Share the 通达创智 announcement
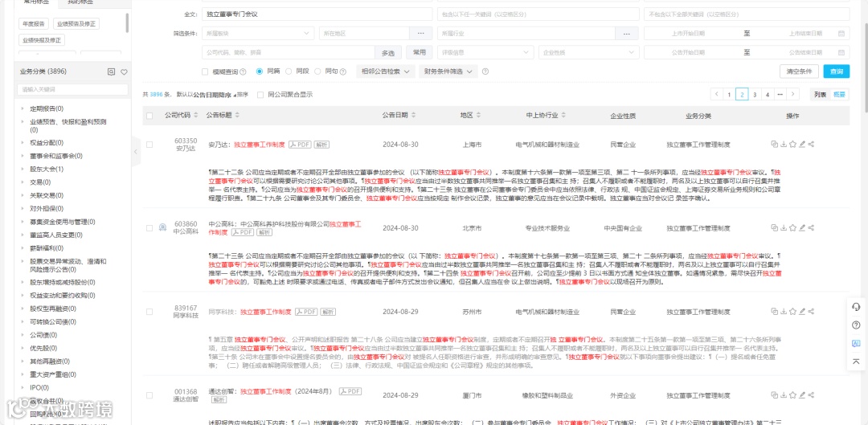Viewport: 868px width, 425px height. [811, 395]
